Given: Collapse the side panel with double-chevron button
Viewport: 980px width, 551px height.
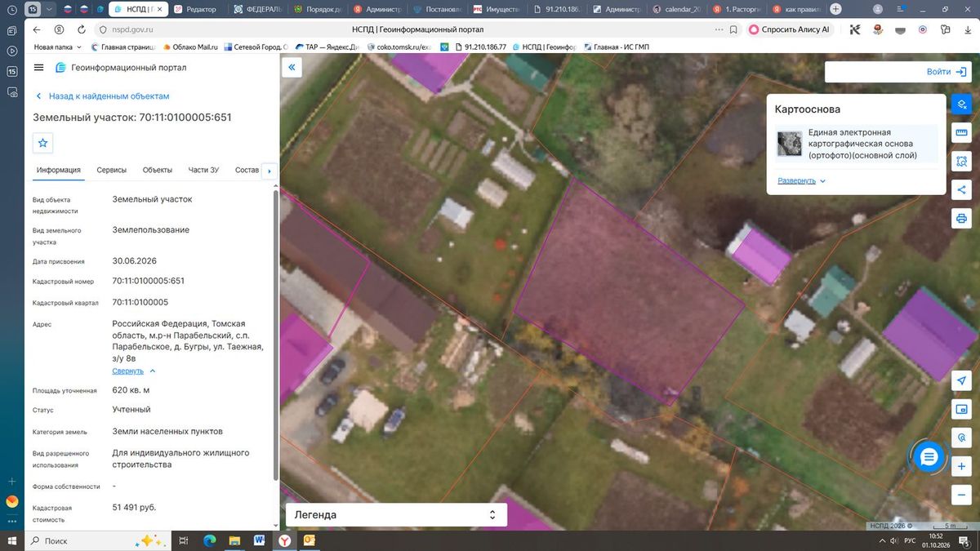Looking at the screenshot, I should pyautogui.click(x=292, y=68).
